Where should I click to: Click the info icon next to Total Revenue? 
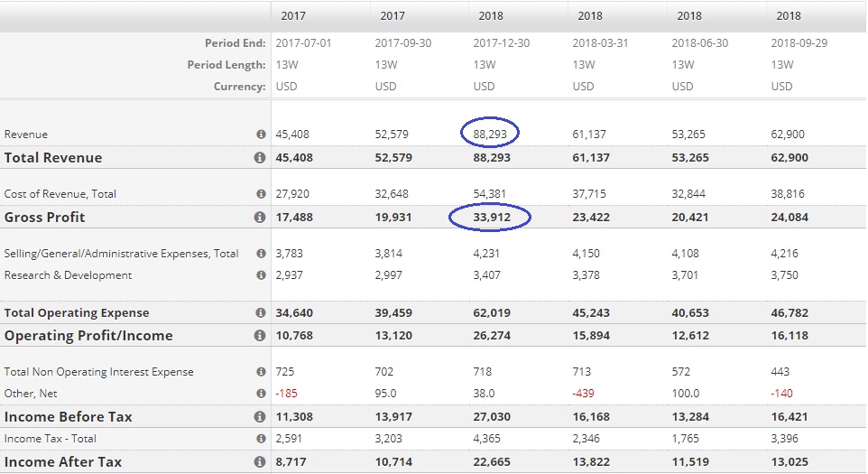(260, 158)
